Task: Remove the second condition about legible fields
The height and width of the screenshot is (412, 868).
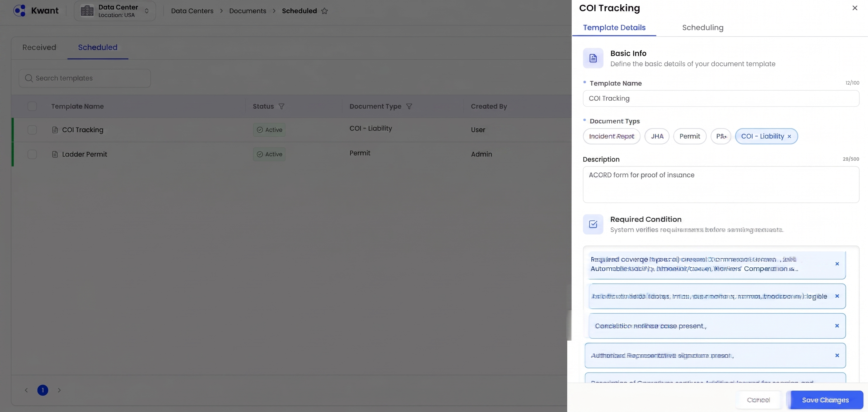Action: click(x=837, y=296)
